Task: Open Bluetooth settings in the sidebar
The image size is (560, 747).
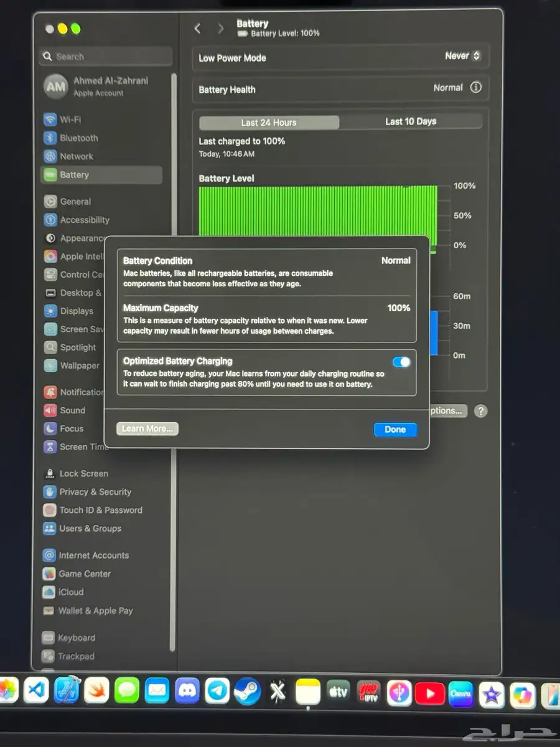Action: 71,138
